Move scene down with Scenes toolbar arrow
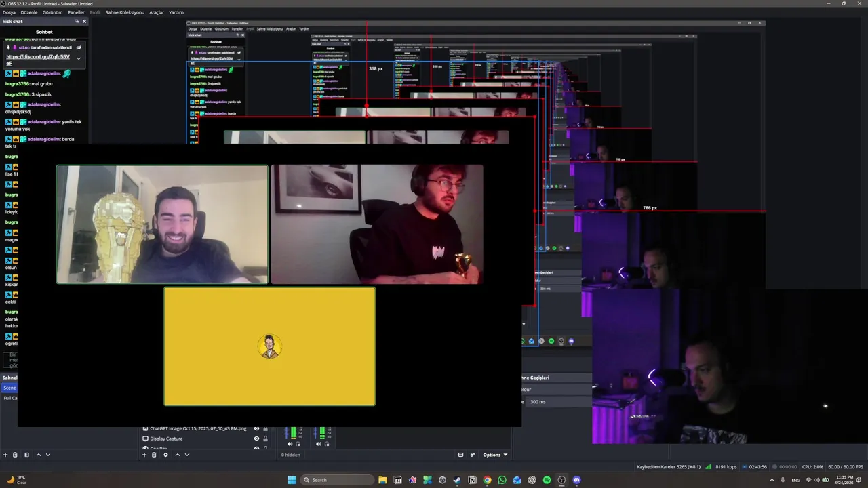 [x=47, y=455]
